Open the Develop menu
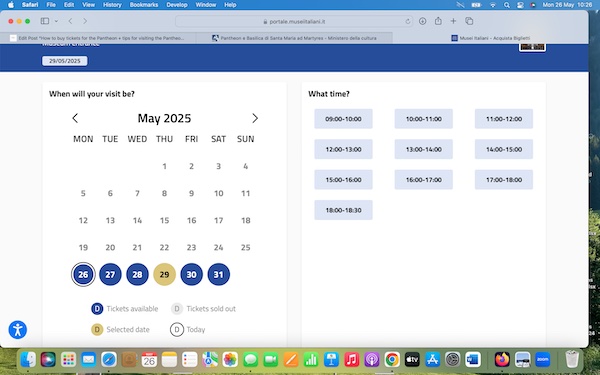The image size is (600, 375). tap(177, 5)
